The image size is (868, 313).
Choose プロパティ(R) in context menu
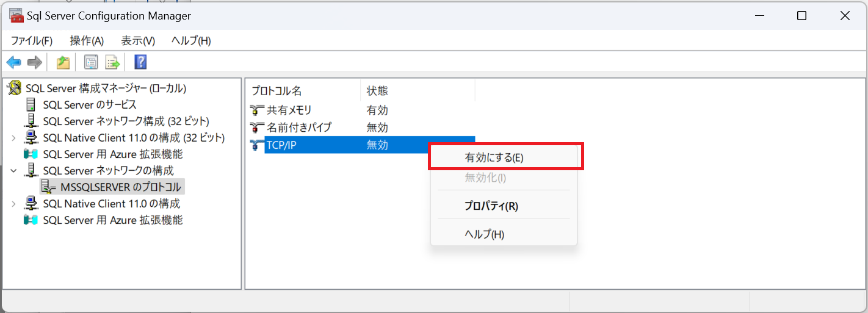coord(504,206)
